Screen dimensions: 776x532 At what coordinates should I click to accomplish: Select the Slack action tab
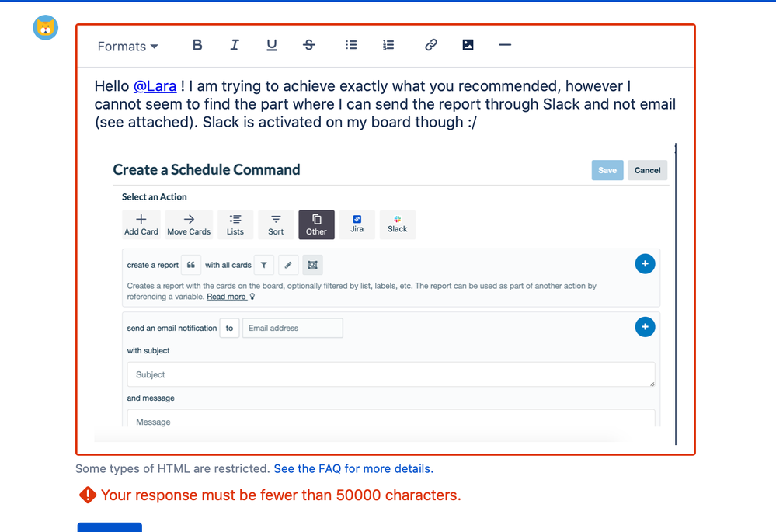coord(398,224)
